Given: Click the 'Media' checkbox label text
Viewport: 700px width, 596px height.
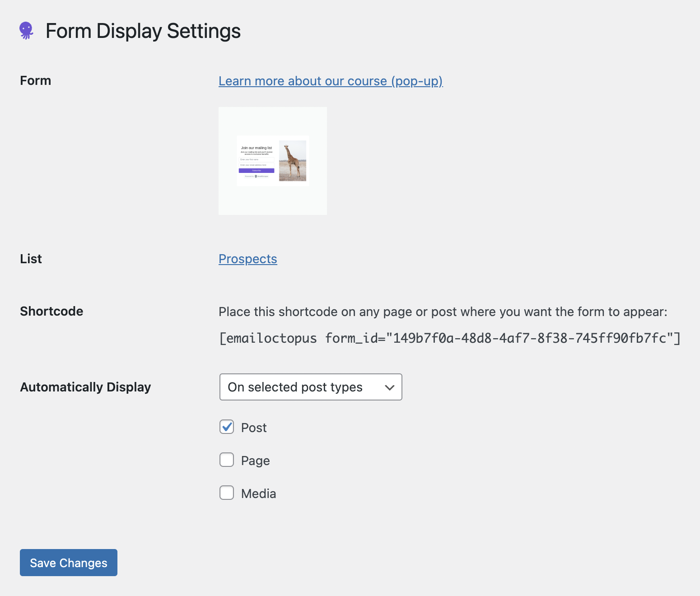Looking at the screenshot, I should 258,494.
